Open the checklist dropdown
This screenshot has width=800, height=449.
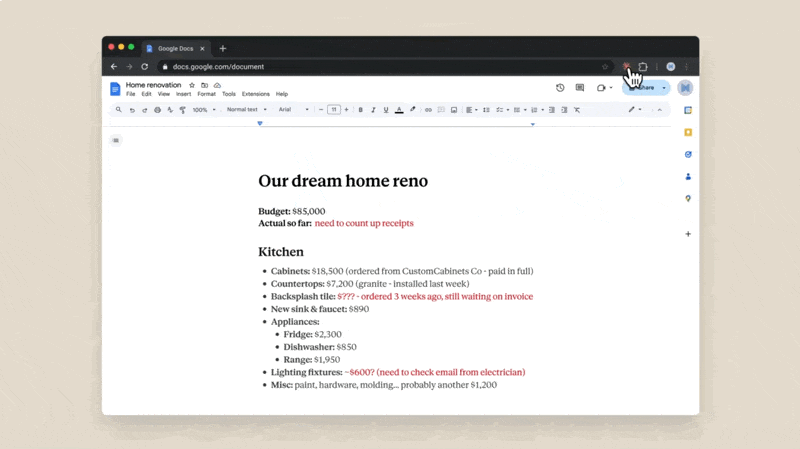click(503, 110)
